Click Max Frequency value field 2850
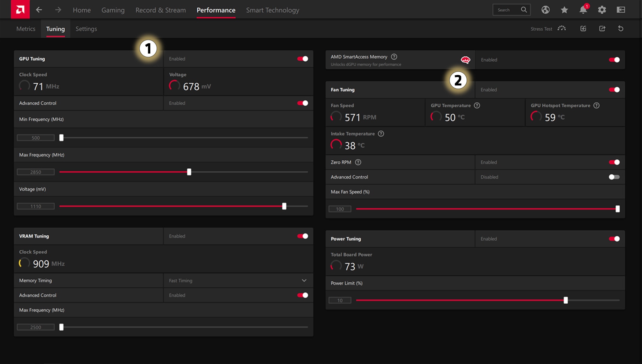This screenshot has height=364, width=642. tap(36, 172)
